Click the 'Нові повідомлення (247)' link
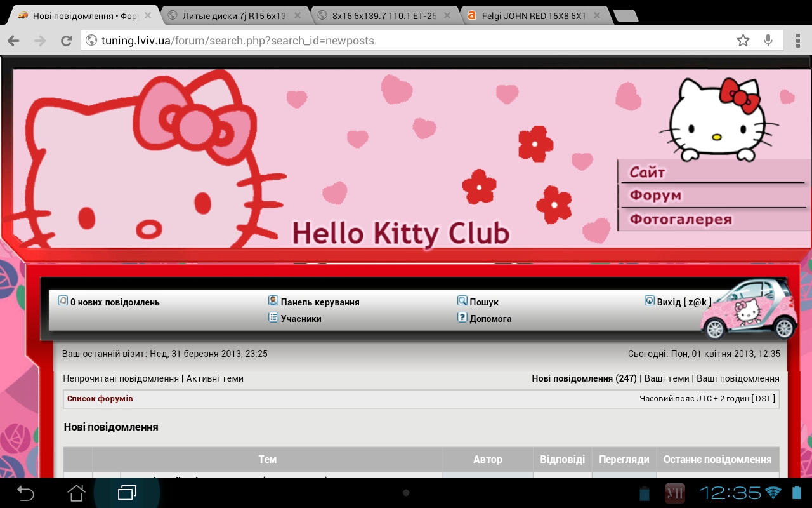 tap(584, 378)
